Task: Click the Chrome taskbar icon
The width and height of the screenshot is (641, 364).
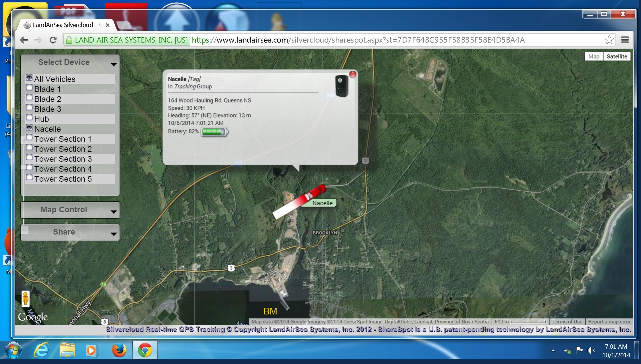Action: 145,350
